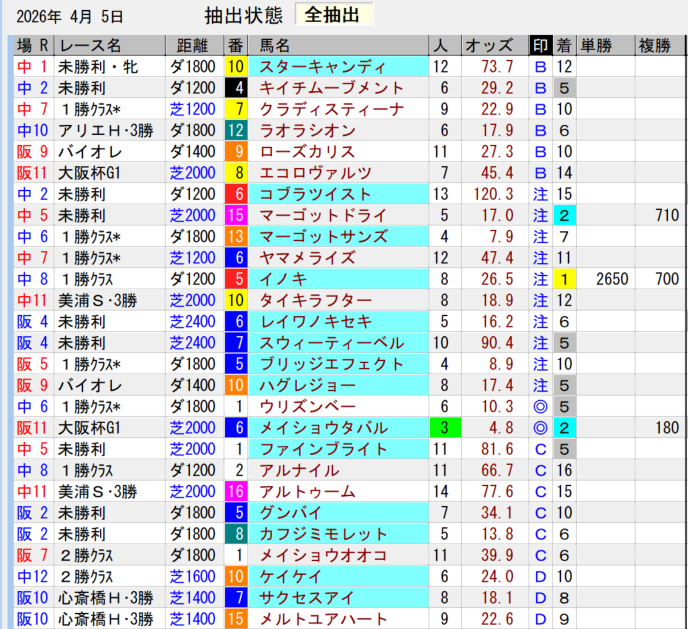Select horse アルトゥーム

[x=338, y=492]
